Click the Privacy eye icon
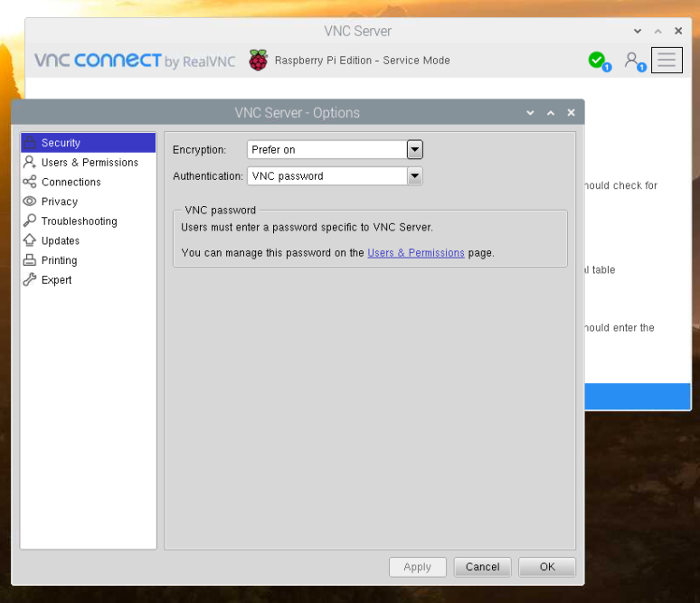Viewport: 700px width, 603px height. (x=30, y=202)
